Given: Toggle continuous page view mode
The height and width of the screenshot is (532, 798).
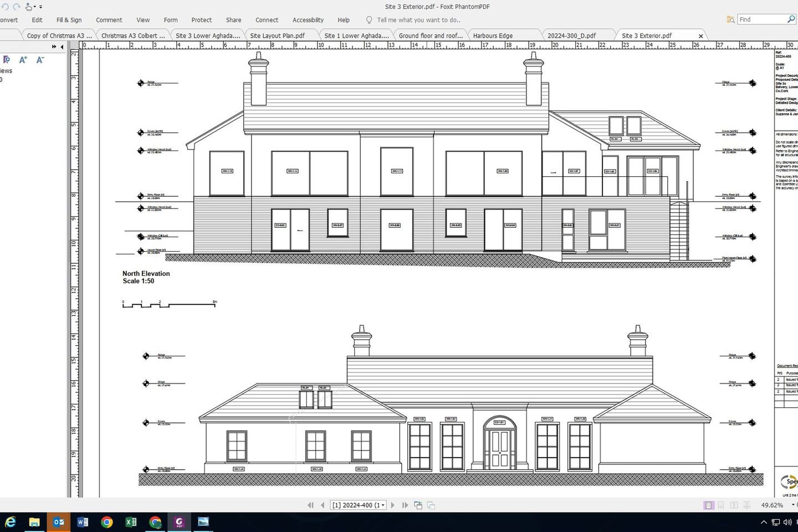Looking at the screenshot, I should click(721, 505).
